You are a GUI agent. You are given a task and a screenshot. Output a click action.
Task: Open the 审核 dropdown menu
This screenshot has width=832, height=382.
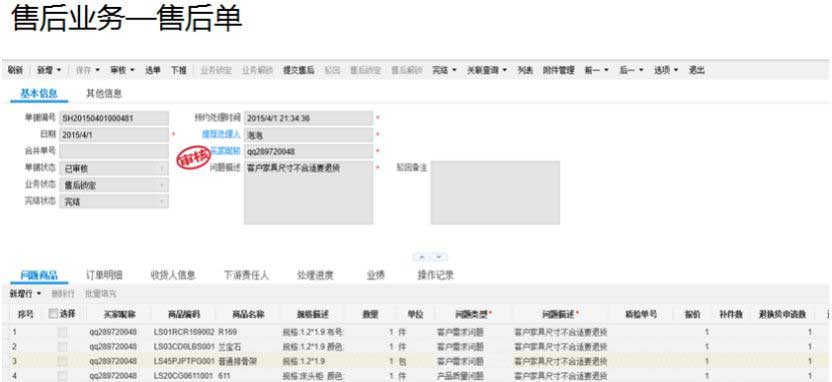pos(123,70)
